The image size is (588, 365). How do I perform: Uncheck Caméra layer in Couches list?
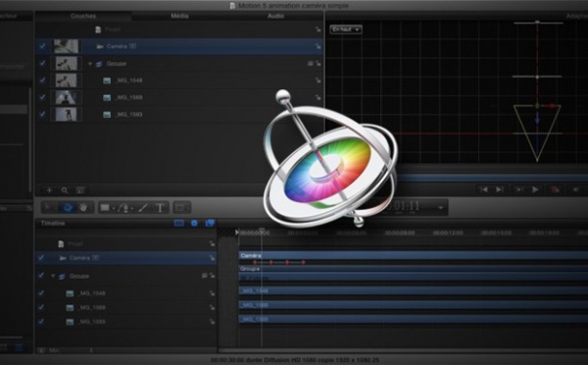tap(42, 46)
